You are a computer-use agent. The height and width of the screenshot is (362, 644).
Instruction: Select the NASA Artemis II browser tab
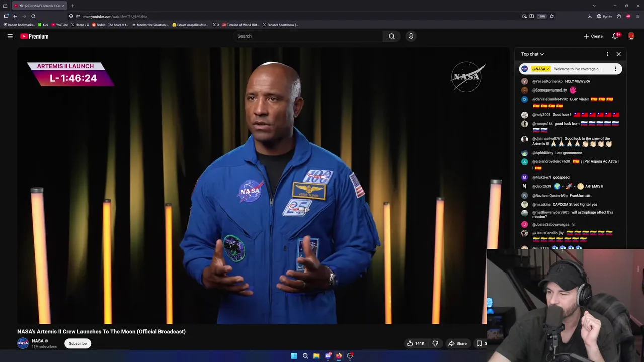39,6
